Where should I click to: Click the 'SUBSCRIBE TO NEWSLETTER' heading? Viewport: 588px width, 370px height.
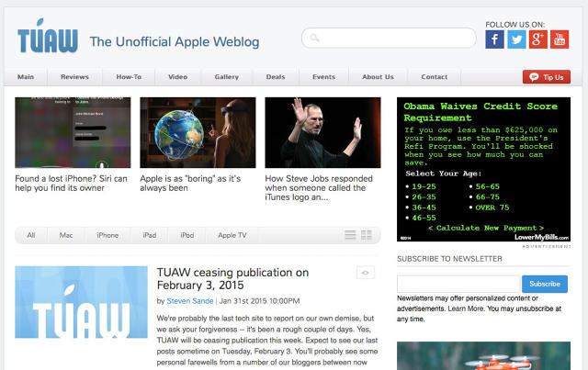coord(449,259)
